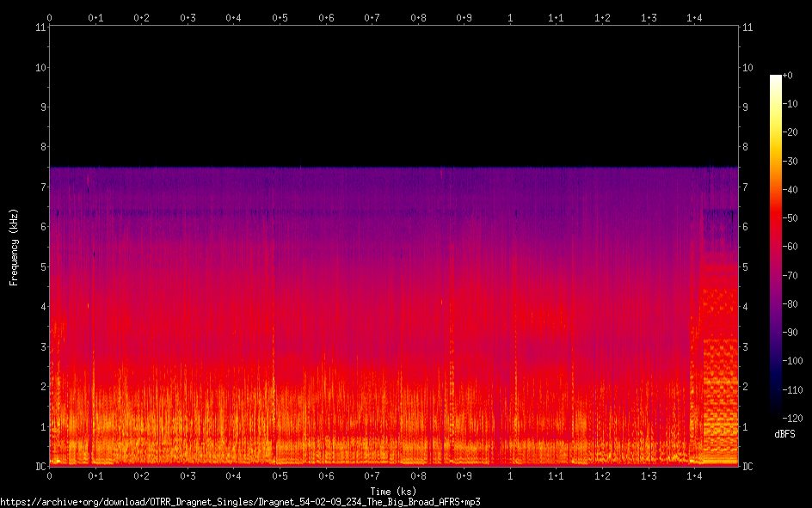The image size is (812, 508).
Task: Click the 1 tick on bottom time axis
Action: coord(511,476)
